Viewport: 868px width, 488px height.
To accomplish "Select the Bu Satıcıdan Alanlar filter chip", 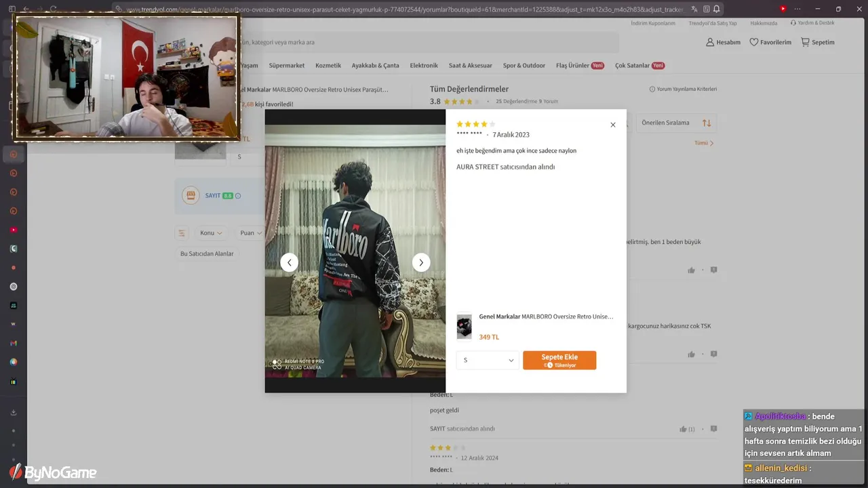I will (207, 253).
